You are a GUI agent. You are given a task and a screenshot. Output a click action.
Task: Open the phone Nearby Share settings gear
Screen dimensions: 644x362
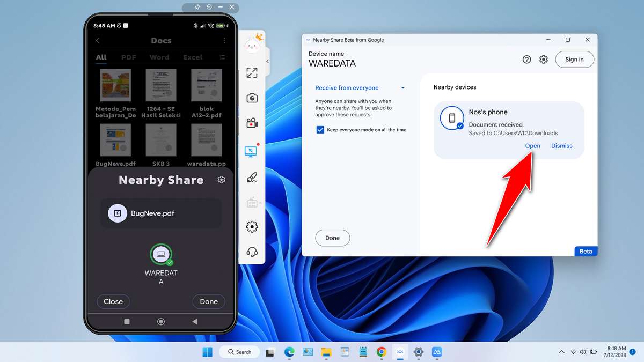221,180
